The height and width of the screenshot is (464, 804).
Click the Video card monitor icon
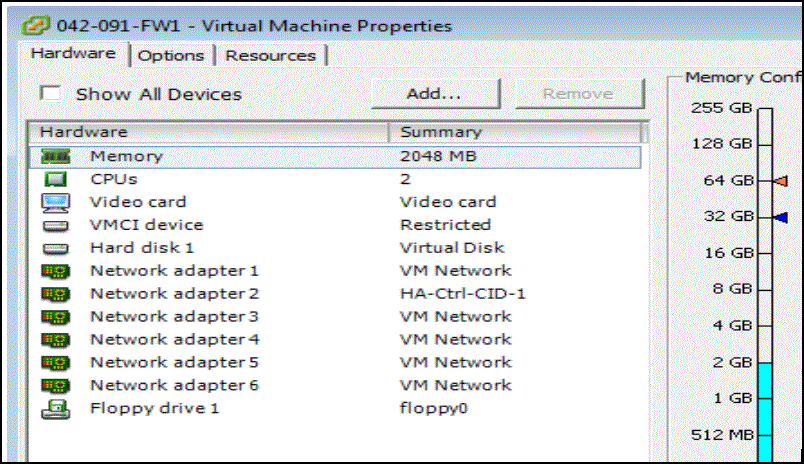click(x=54, y=202)
